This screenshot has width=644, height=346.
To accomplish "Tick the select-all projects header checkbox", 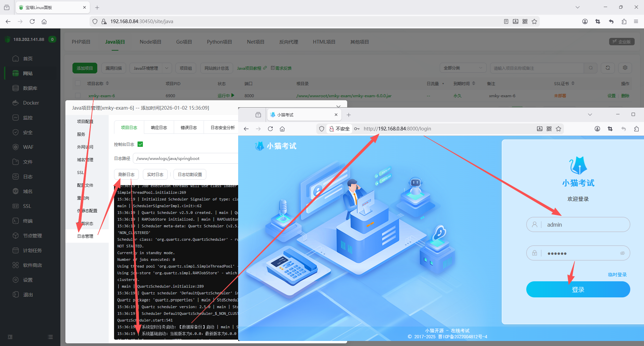I will tap(78, 83).
